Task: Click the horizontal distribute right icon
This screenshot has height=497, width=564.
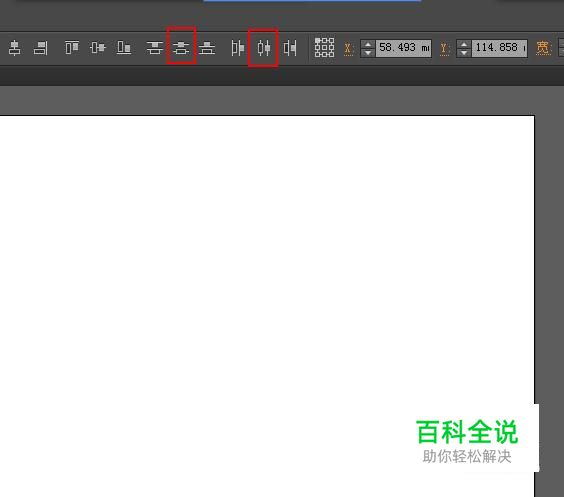Action: (290, 48)
